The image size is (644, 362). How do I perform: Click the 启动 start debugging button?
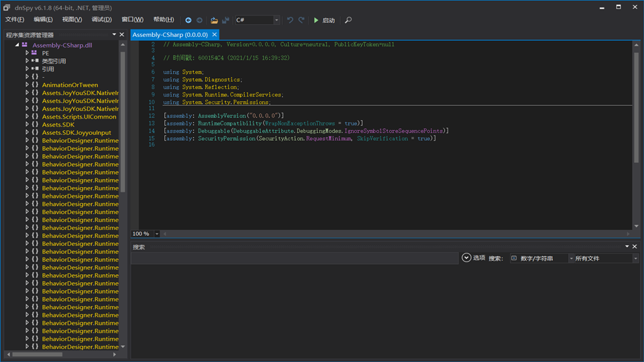pos(324,20)
